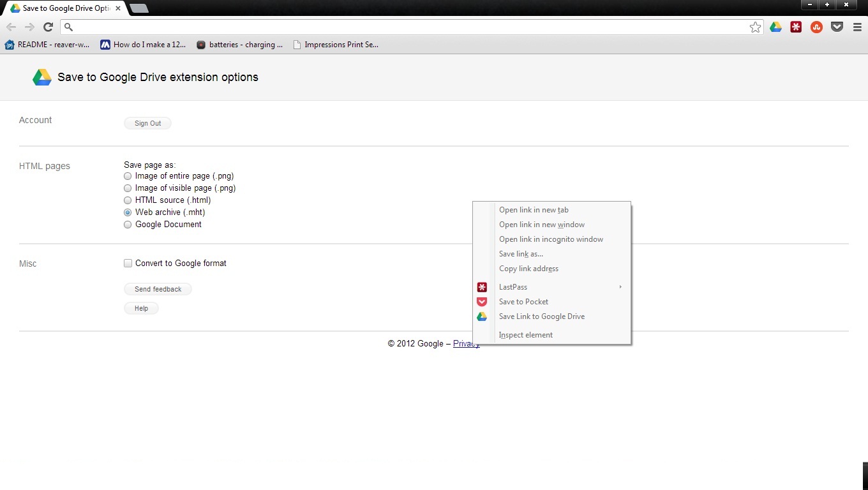Select 'Copy link address' menu entry
This screenshot has height=490, width=868.
click(x=551, y=269)
